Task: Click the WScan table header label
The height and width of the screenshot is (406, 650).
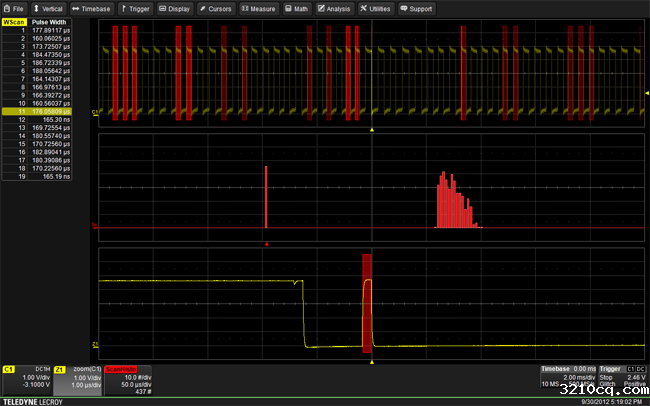Action: 15,22
